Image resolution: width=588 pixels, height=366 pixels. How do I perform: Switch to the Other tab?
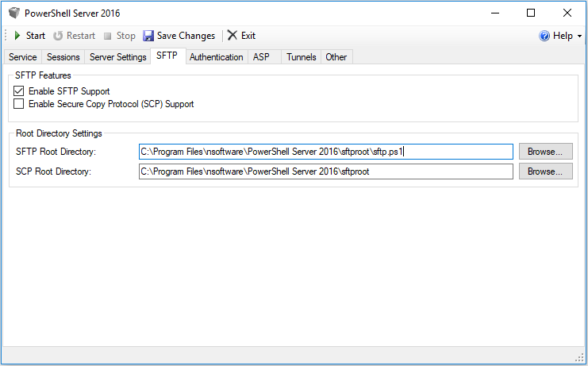pyautogui.click(x=336, y=57)
